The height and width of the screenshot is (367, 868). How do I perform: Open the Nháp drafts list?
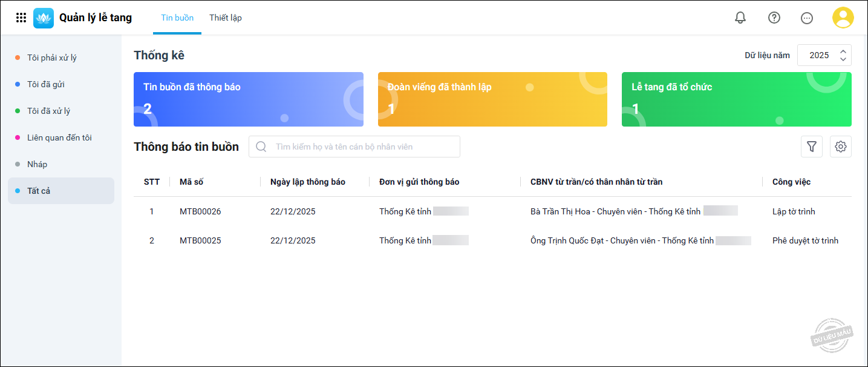pyautogui.click(x=38, y=165)
